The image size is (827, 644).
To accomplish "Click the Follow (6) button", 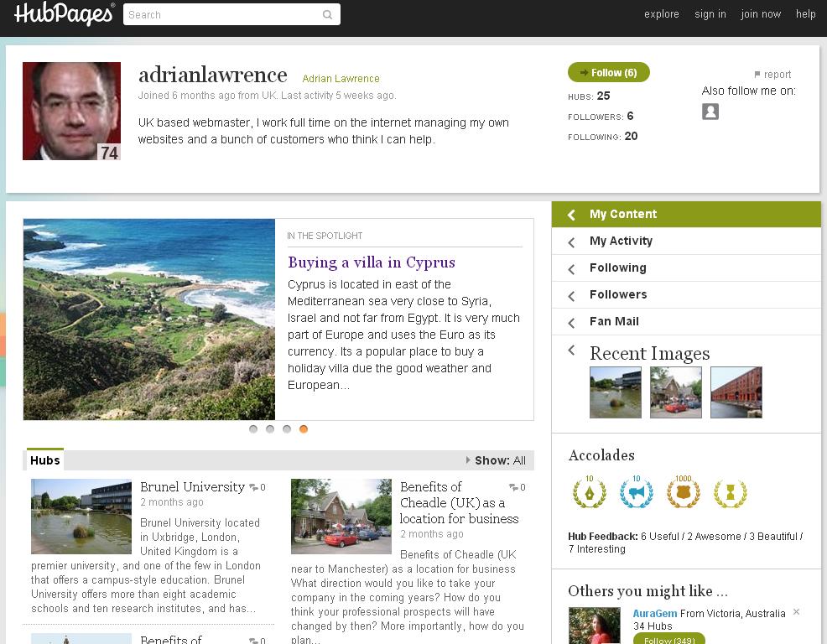I will tap(609, 73).
